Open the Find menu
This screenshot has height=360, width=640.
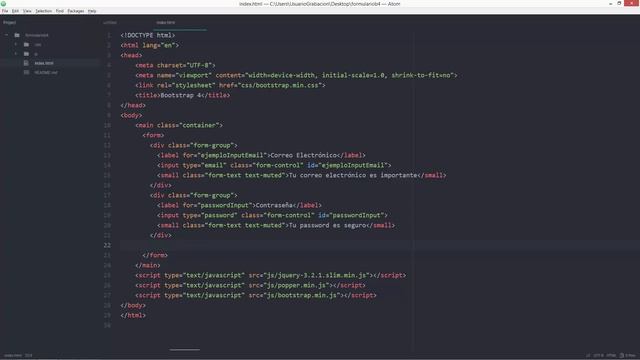[60, 11]
